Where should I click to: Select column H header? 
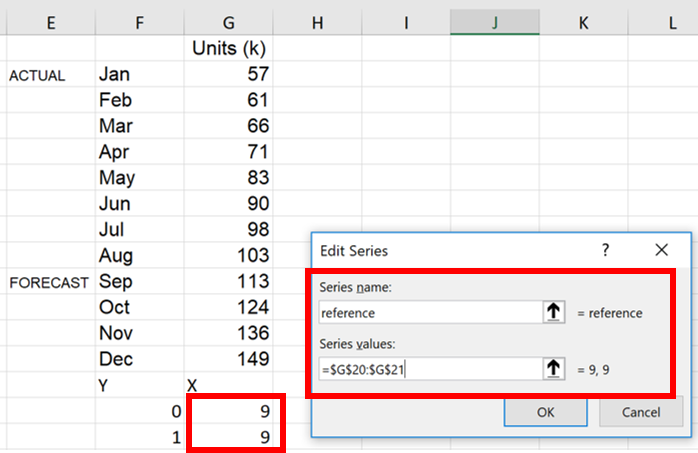tap(317, 22)
